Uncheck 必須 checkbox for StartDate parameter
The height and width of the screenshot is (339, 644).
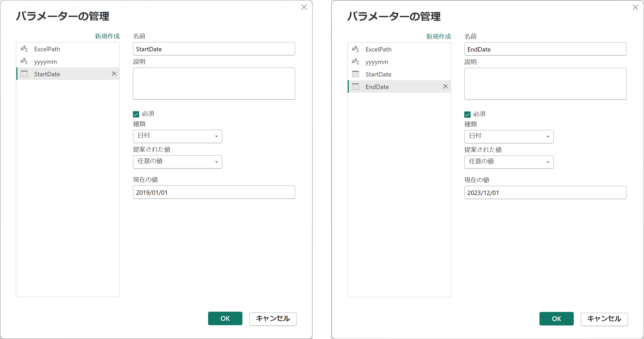(x=136, y=114)
